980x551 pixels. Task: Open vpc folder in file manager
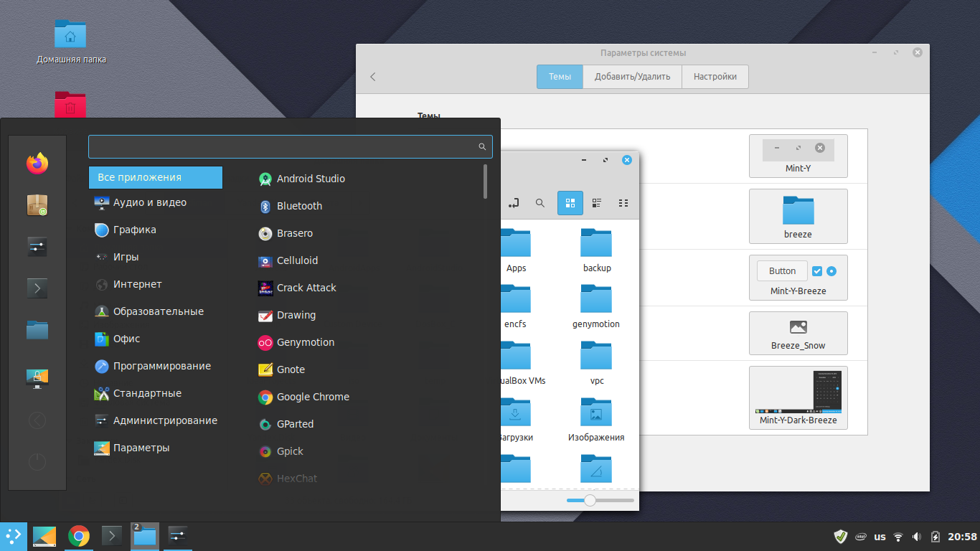click(x=597, y=363)
